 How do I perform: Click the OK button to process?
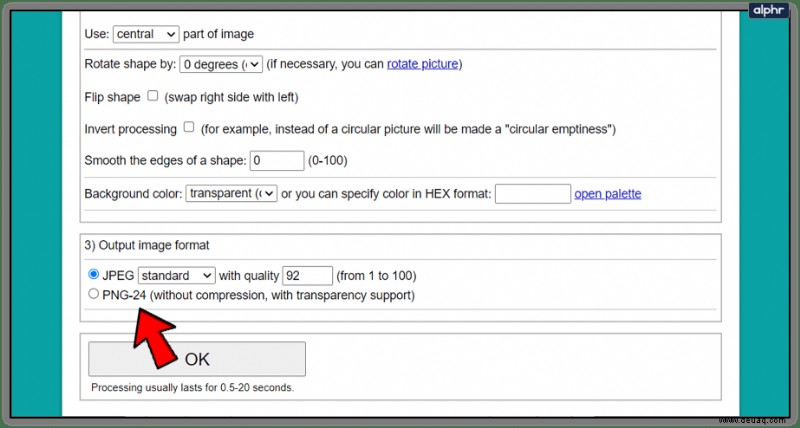pyautogui.click(x=197, y=359)
